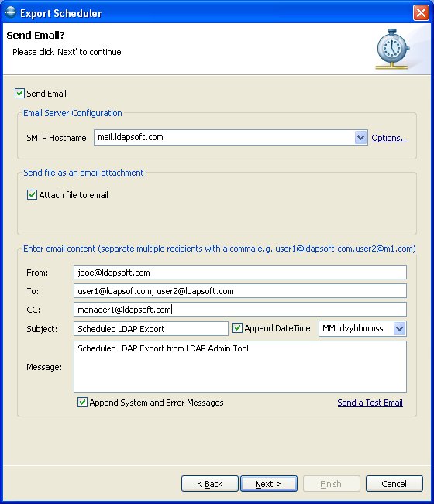Click the 'Email Server Configuration' group label
Viewport: 434px width, 504px height.
point(73,113)
